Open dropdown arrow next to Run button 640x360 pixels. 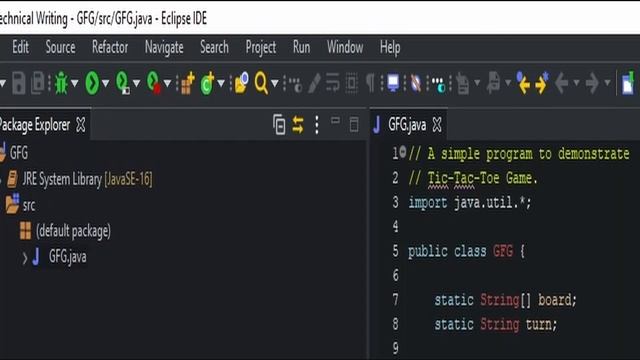tap(106, 83)
